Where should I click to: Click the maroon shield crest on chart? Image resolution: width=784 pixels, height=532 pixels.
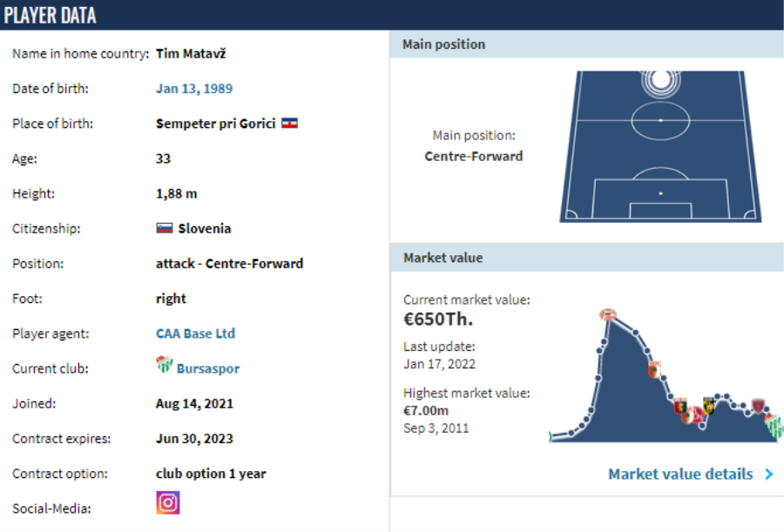tap(759, 406)
